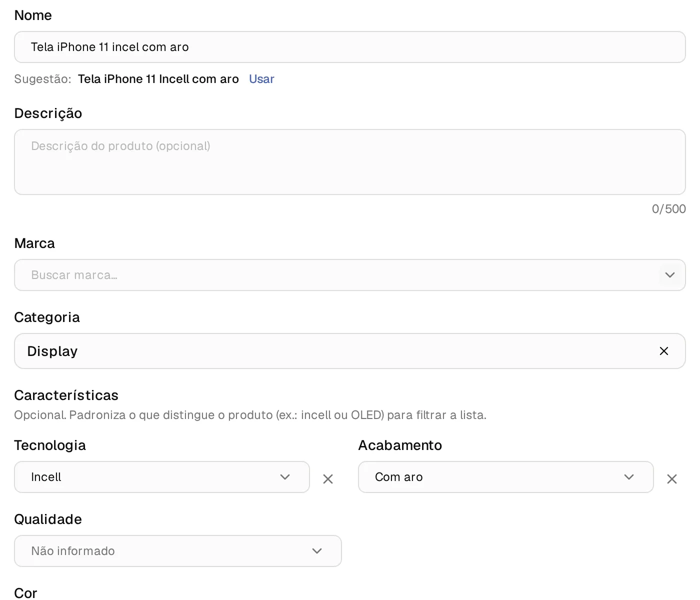This screenshot has height=600, width=700.
Task: Click the Tecnologia chevron arrow
Action: point(285,477)
